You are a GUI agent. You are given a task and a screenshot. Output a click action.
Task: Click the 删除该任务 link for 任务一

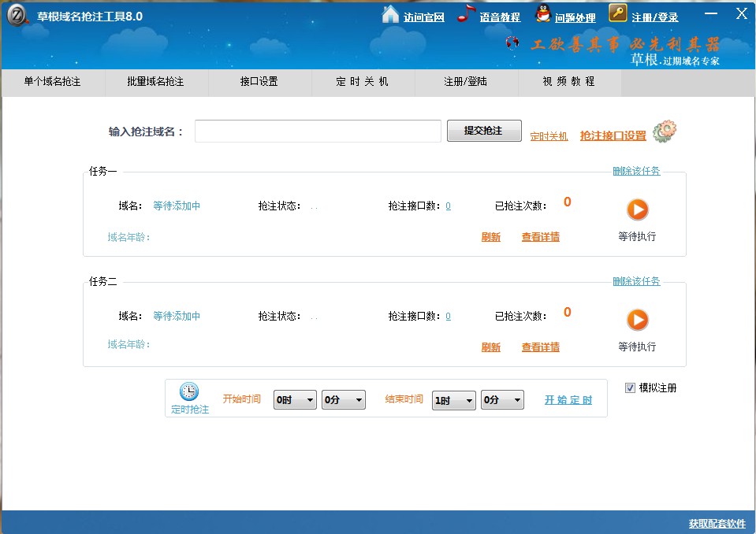[636, 171]
